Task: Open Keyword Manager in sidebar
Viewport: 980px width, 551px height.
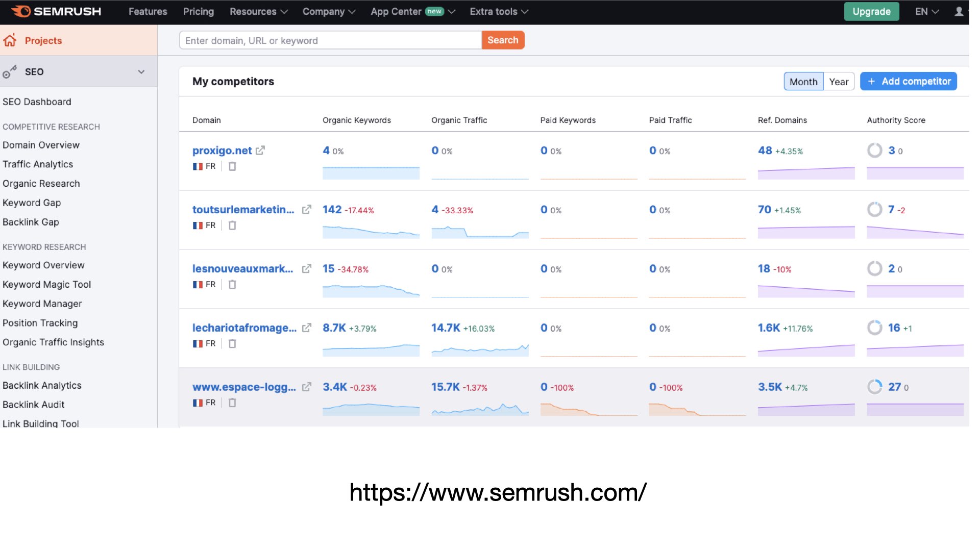Action: [x=42, y=304]
